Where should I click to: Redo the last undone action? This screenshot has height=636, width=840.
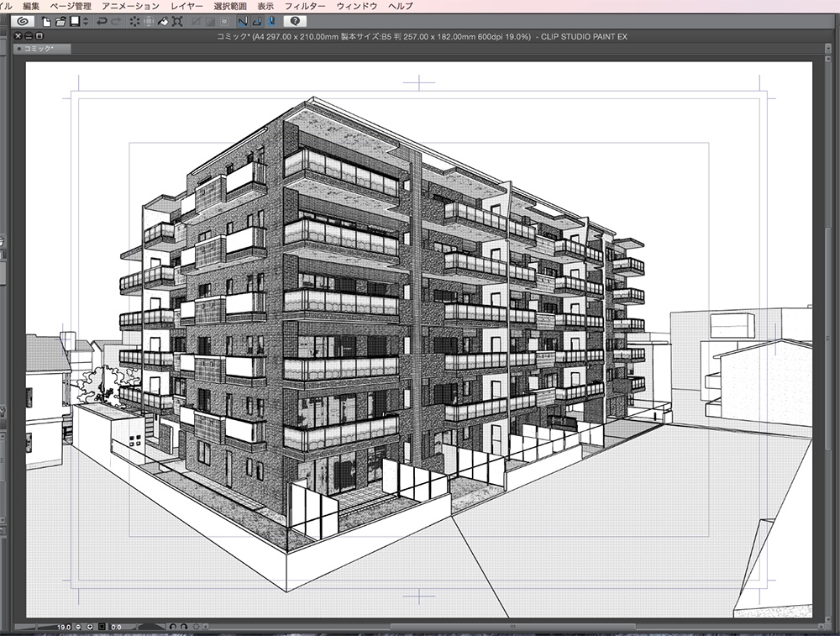click(116, 23)
